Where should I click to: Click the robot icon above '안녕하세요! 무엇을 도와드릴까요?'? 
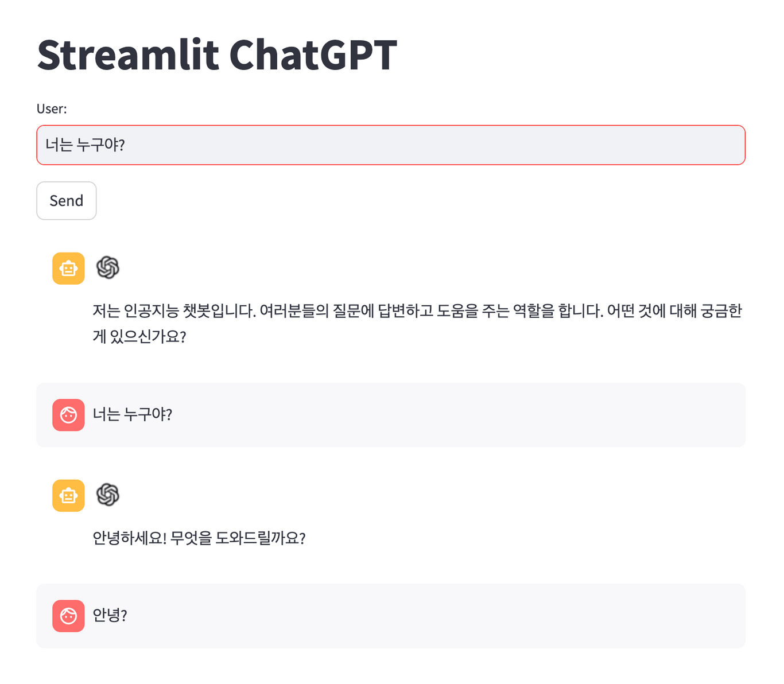tap(68, 495)
